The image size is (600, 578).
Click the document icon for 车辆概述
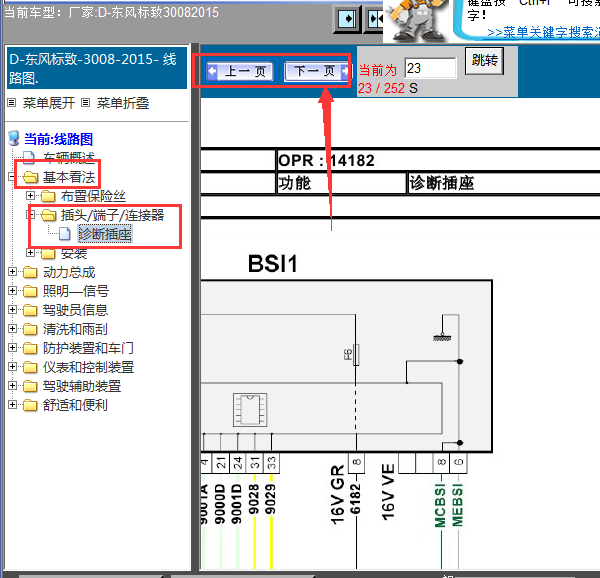click(x=29, y=158)
